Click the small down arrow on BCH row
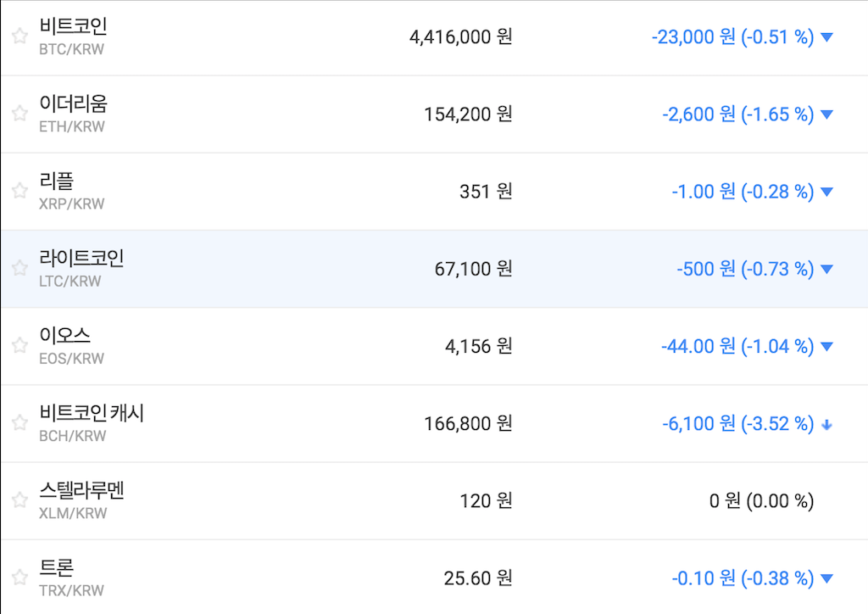The width and height of the screenshot is (868, 614). tap(827, 424)
